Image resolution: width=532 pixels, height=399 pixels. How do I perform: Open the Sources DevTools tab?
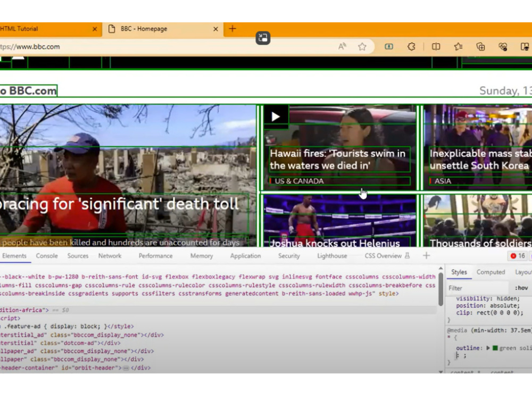[78, 256]
